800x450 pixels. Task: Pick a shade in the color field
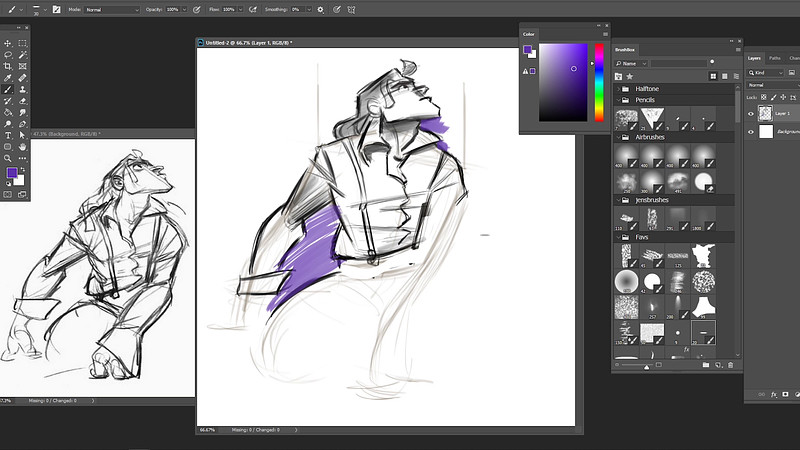[x=563, y=83]
